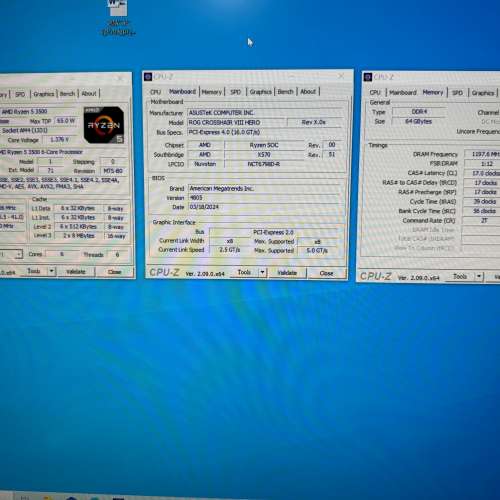Open Bench tab in the left CPU window
This screenshot has height=500, width=500.
click(x=67, y=94)
